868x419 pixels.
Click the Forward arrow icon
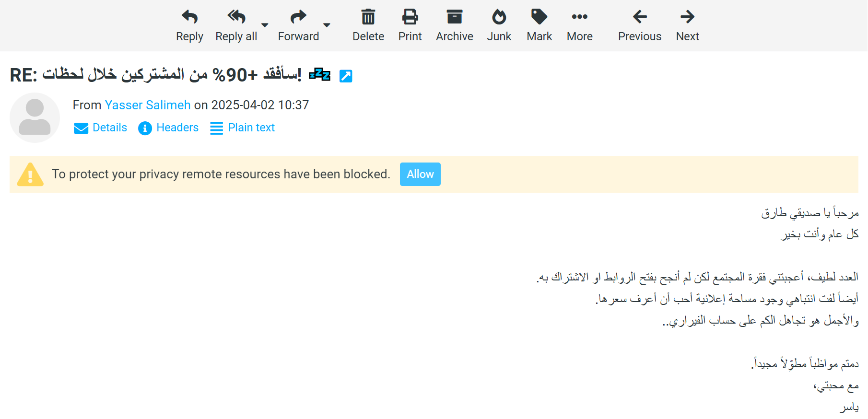pos(298,17)
